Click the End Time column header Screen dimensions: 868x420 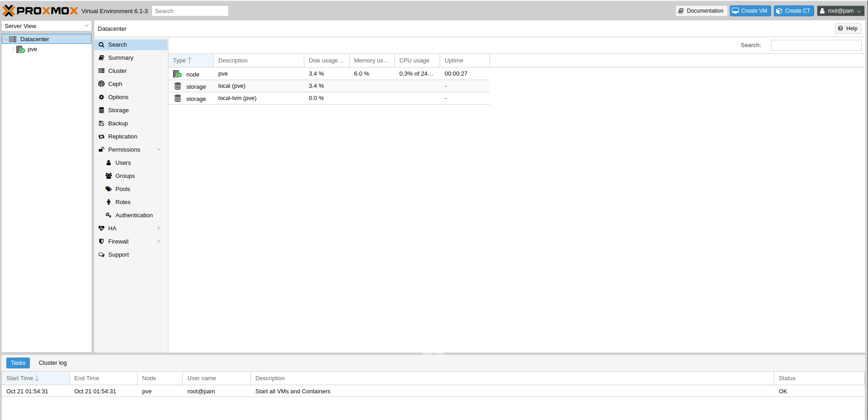coord(104,378)
